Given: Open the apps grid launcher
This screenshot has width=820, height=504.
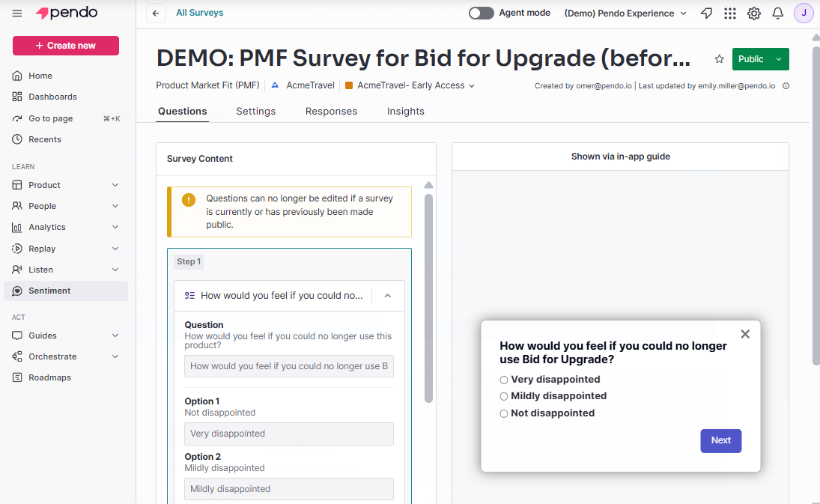Looking at the screenshot, I should click(730, 13).
